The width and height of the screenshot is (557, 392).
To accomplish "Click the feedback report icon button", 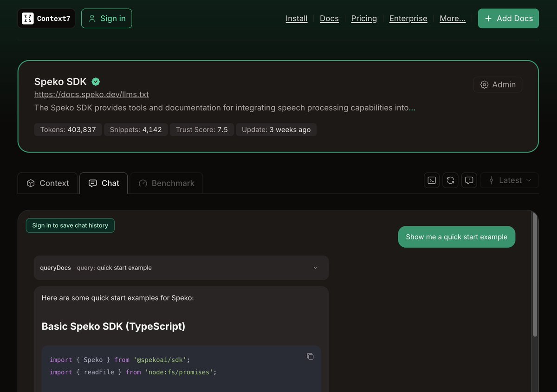I will click(469, 180).
